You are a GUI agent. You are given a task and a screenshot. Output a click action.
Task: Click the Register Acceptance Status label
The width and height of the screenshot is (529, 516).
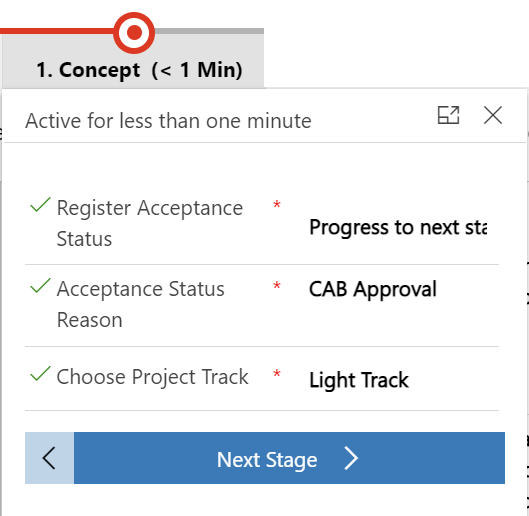click(x=149, y=223)
